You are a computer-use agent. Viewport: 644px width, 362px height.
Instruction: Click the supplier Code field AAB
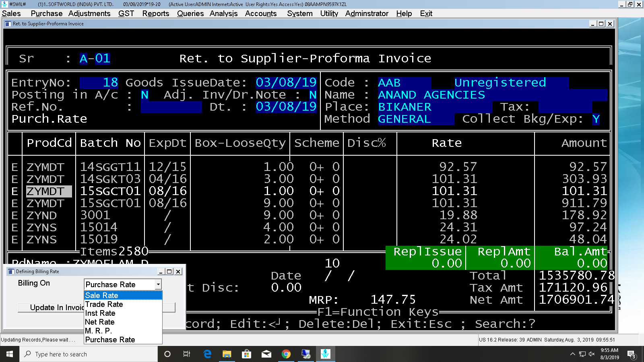pos(405,82)
